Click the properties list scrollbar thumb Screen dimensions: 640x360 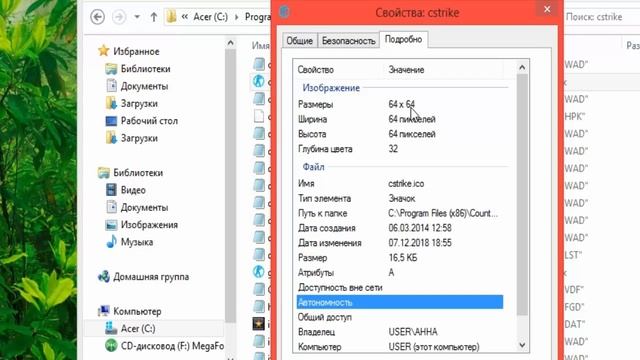click(522, 195)
